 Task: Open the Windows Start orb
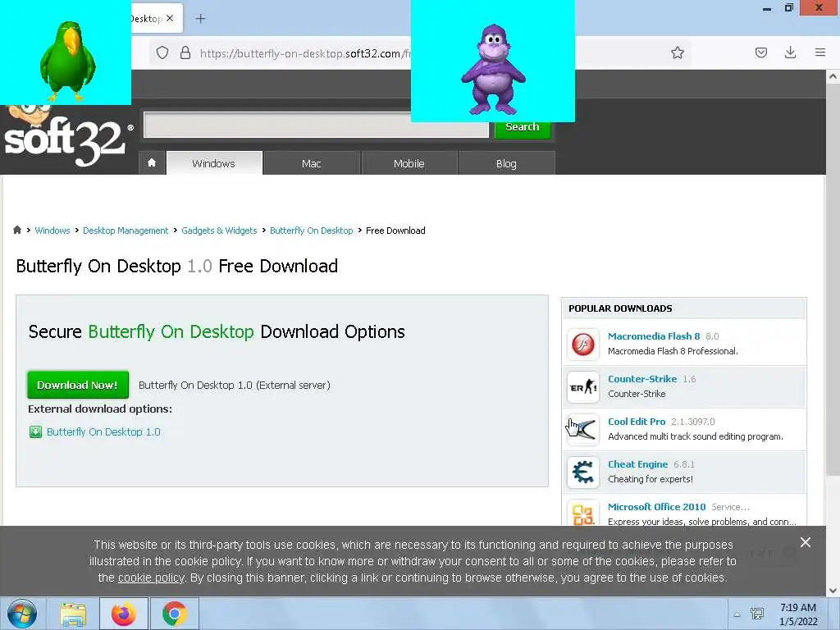tap(22, 614)
